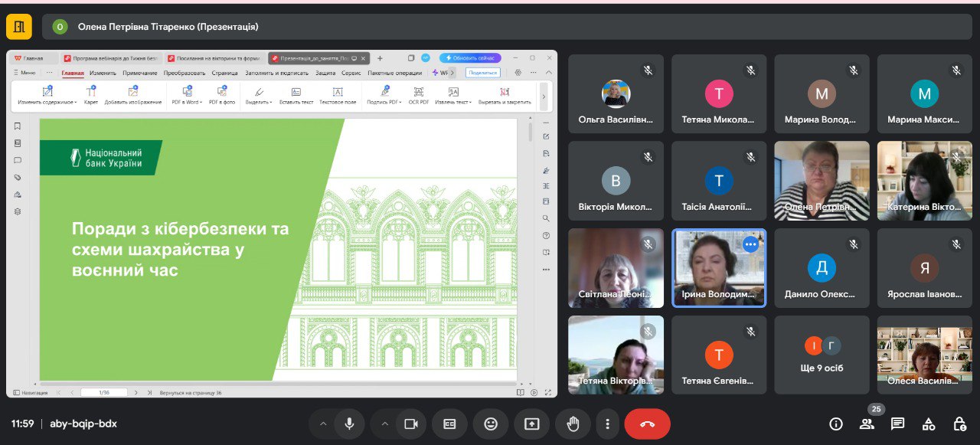Turn the camera on or off
This screenshot has width=980, height=445.
[411, 424]
